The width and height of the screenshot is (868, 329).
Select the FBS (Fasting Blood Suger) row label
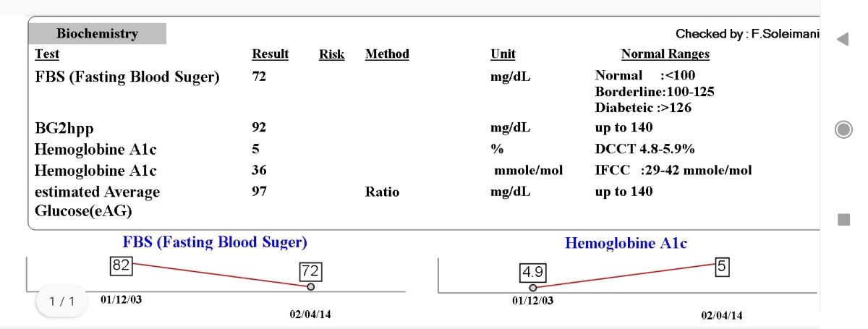[127, 77]
